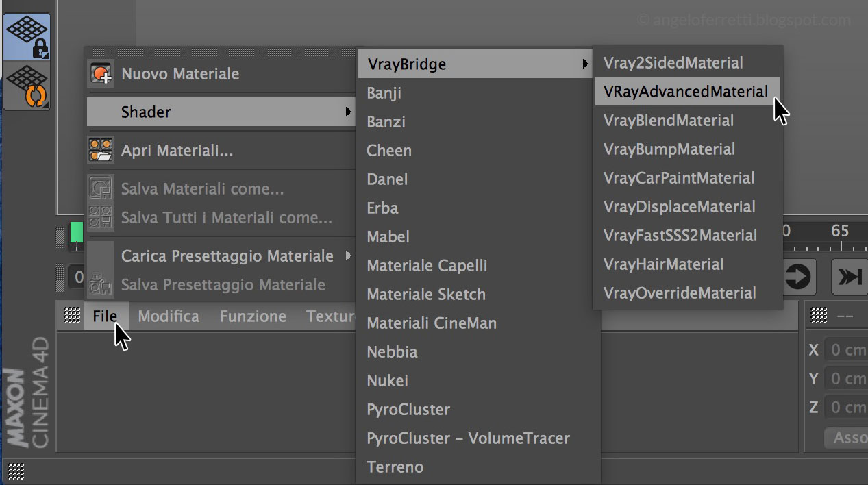Image resolution: width=868 pixels, height=485 pixels.
Task: Click the 65 mark on timeline ruler
Action: click(x=840, y=231)
